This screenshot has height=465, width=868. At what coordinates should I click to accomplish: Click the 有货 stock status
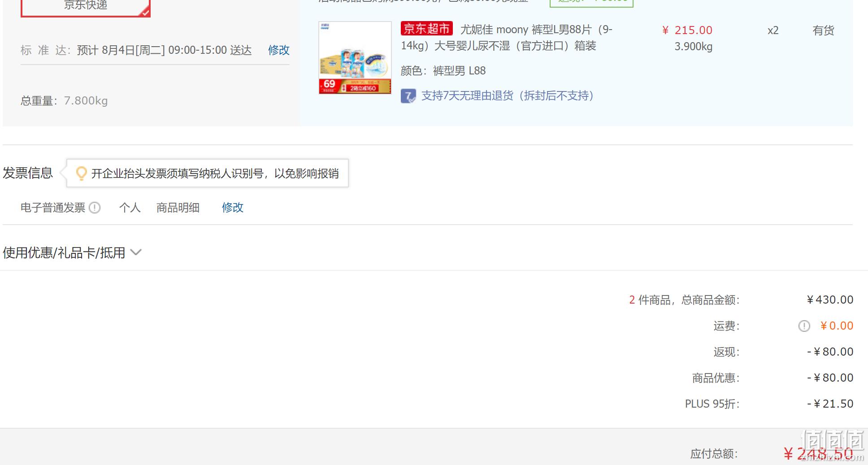823,30
